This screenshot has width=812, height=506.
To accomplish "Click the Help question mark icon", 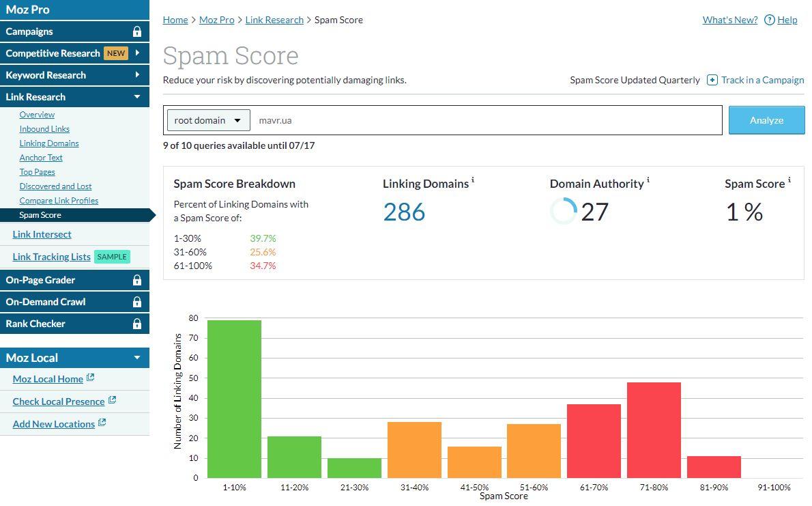I will [770, 20].
